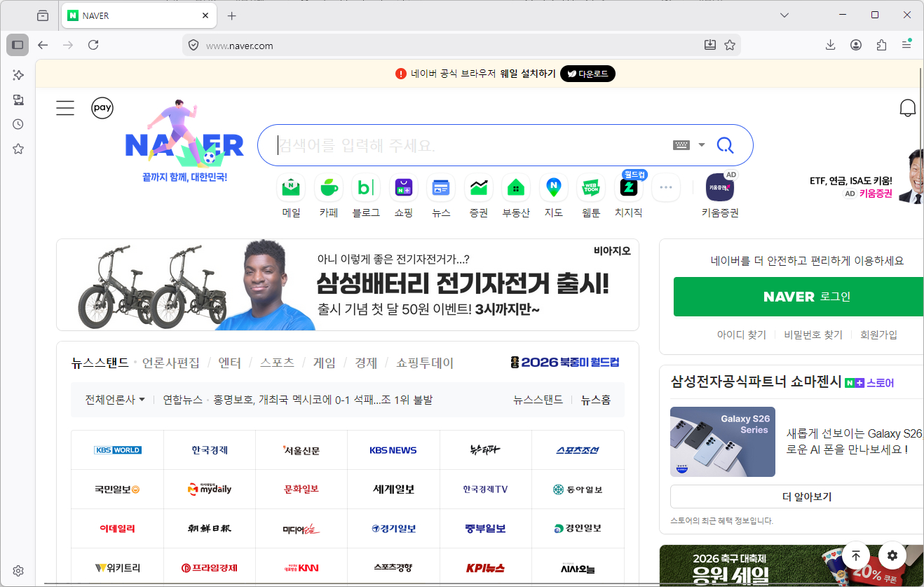Image resolution: width=924 pixels, height=587 pixels.
Task: Open 뉴스홈 link
Action: click(x=596, y=400)
